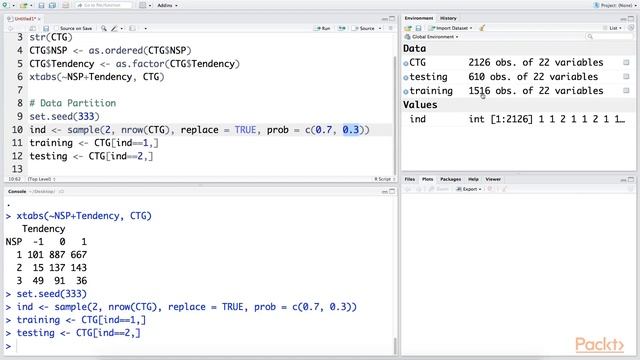Expand the testing data object

click(x=406, y=78)
